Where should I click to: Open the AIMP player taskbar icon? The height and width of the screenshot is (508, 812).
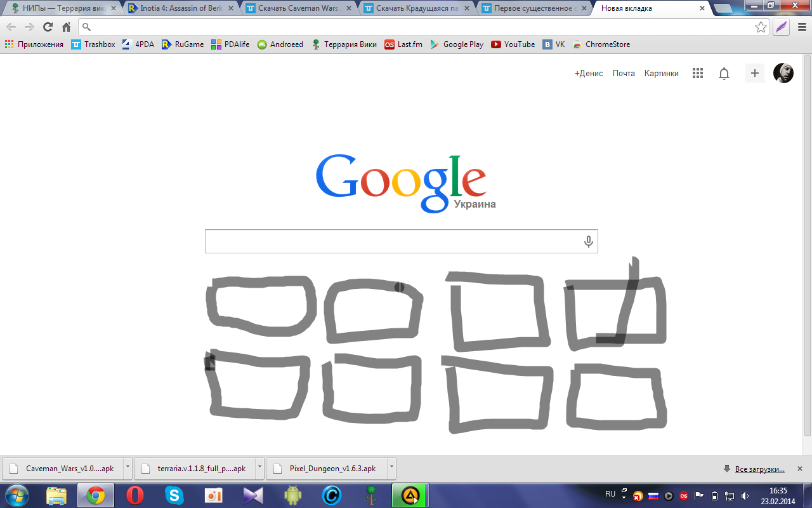pos(410,495)
